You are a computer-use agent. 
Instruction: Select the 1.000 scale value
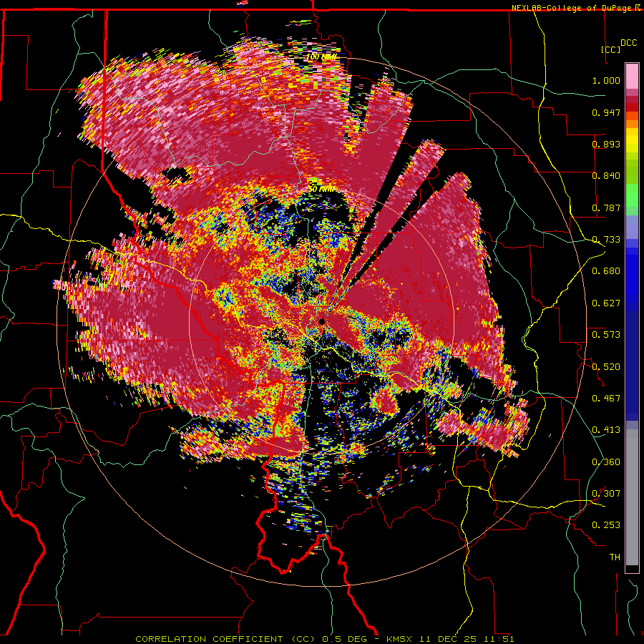606,80
